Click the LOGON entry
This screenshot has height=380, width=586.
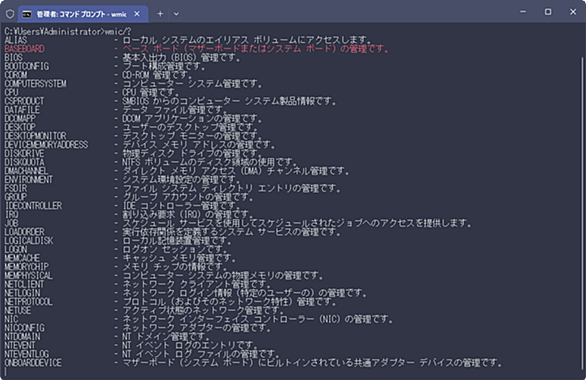coord(16,249)
